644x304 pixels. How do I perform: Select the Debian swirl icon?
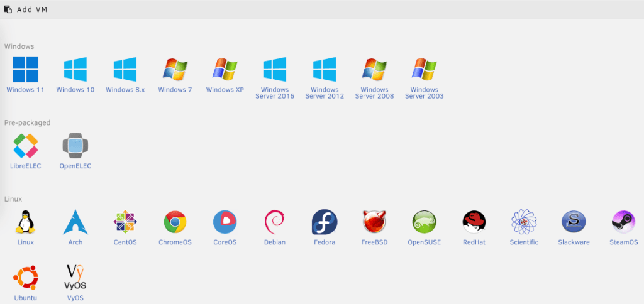click(275, 222)
